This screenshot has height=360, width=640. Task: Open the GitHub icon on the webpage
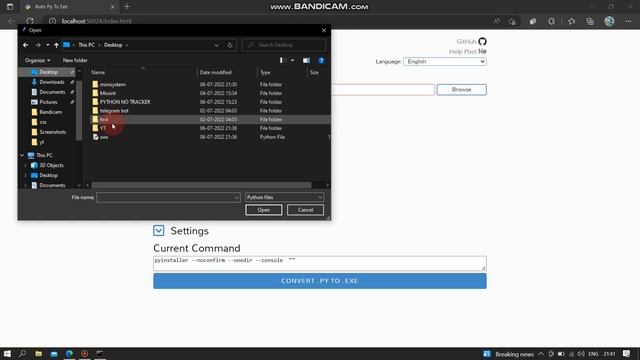482,41
